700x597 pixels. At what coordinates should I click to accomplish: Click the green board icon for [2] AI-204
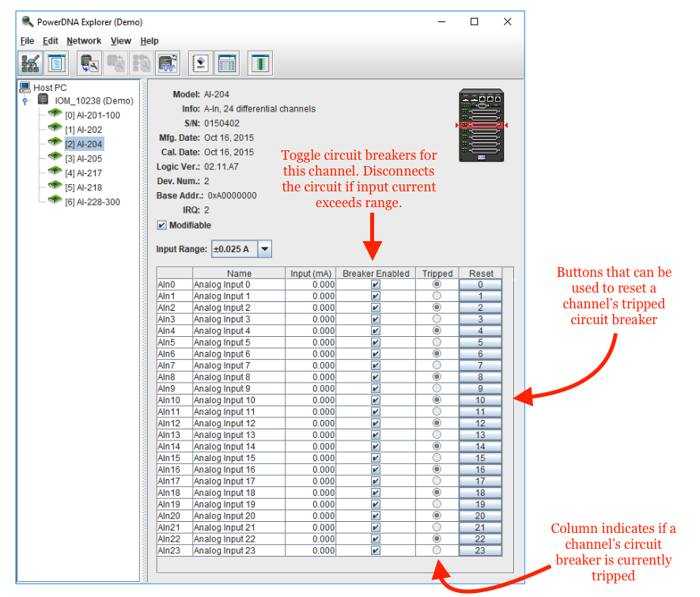55,143
